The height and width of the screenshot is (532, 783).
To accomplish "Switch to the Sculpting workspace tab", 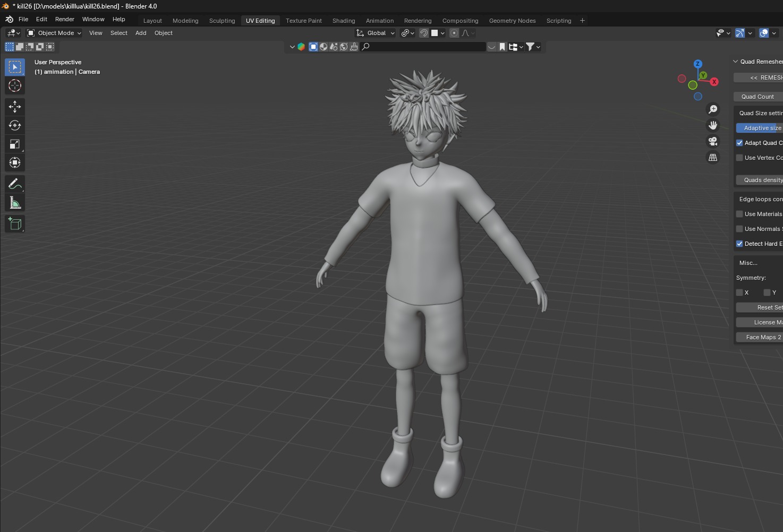I will tap(222, 21).
